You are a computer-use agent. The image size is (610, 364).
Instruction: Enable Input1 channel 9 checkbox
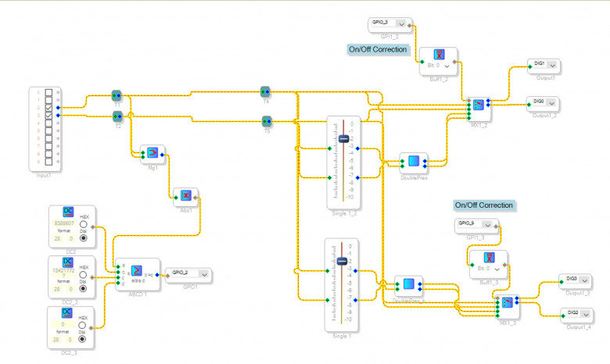(48, 161)
